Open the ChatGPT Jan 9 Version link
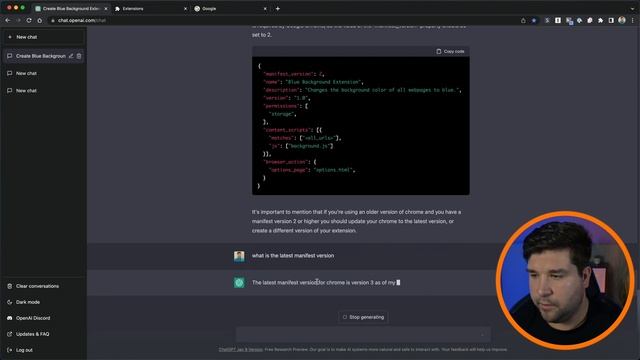The height and width of the screenshot is (360, 640). (240, 349)
